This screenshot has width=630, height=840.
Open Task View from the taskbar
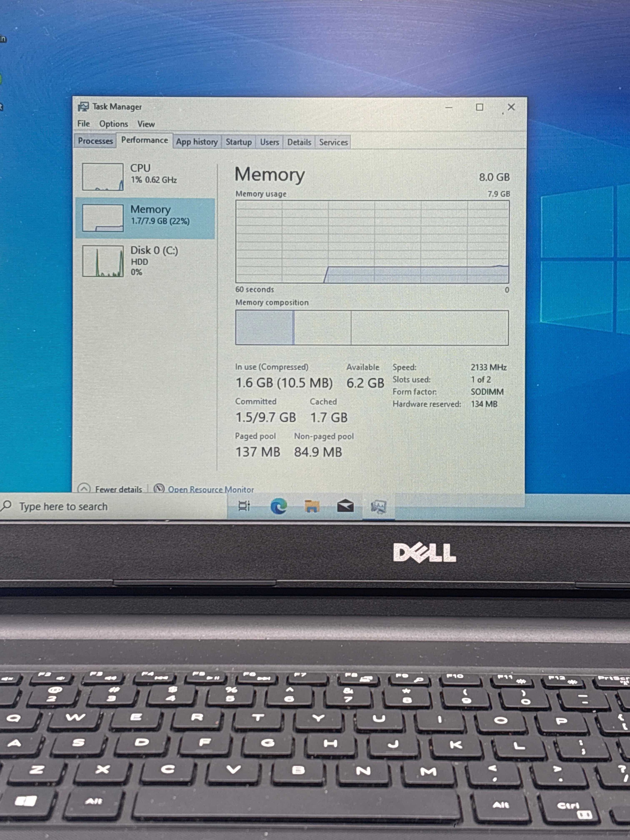pos(244,506)
